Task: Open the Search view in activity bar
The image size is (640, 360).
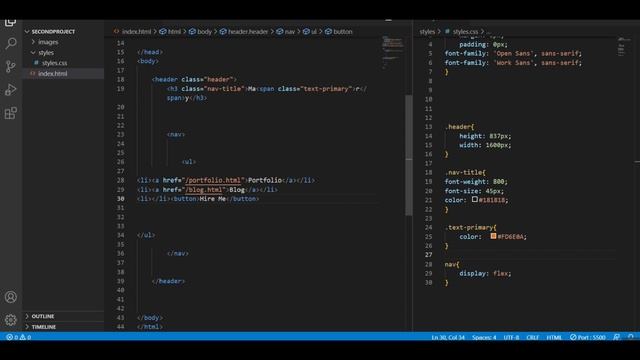Action: pos(11,43)
